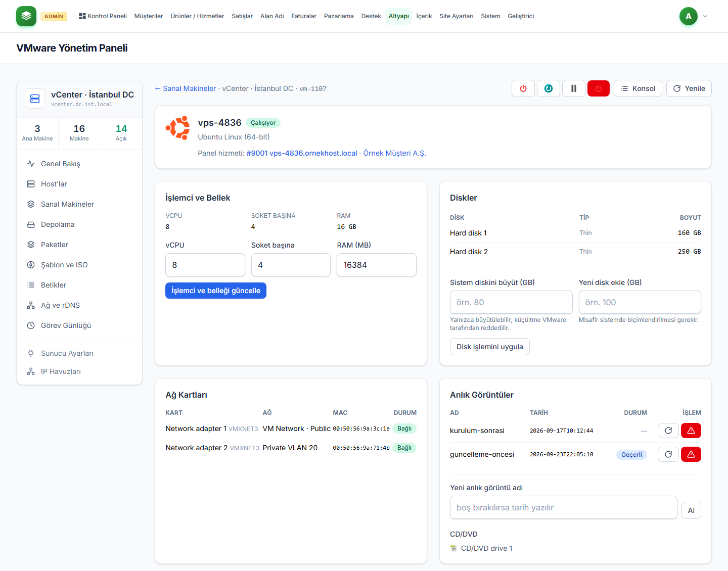Delete the kurulum-sonrasi snapshot
728x571 pixels.
[691, 431]
